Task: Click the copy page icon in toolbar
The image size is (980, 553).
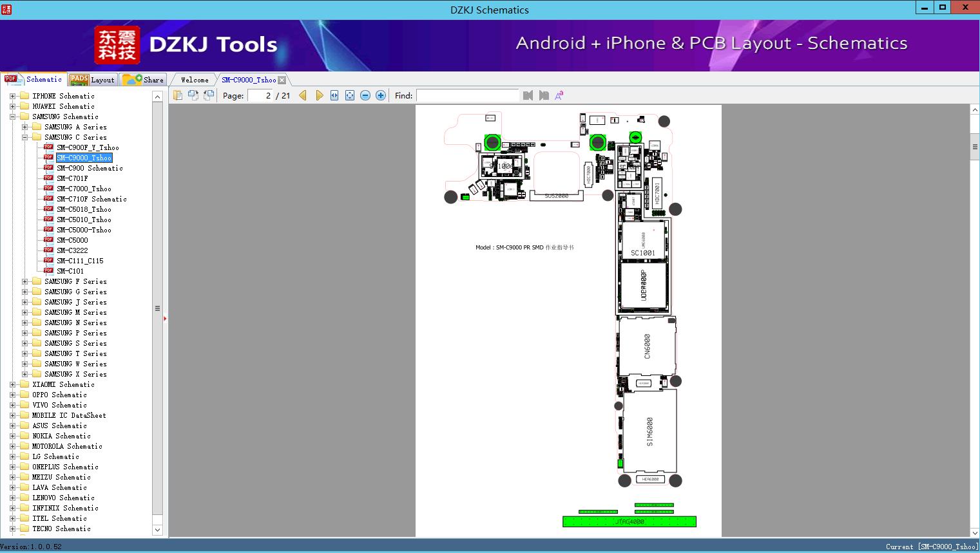Action: pos(178,95)
